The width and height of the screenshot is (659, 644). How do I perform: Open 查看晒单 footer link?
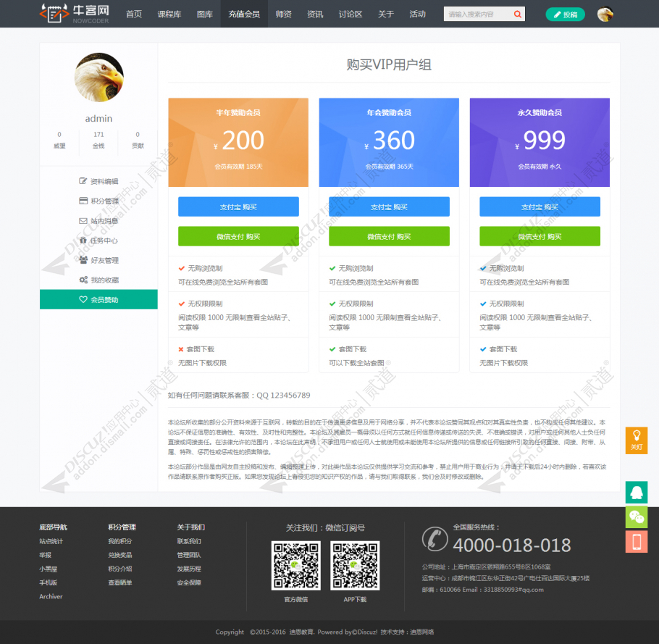[x=119, y=582]
